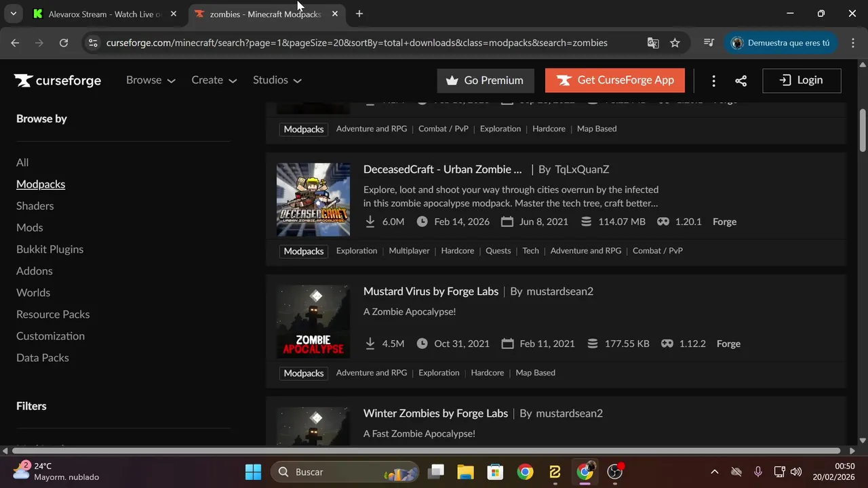Open Microsoft Store from taskbar

coord(495,472)
